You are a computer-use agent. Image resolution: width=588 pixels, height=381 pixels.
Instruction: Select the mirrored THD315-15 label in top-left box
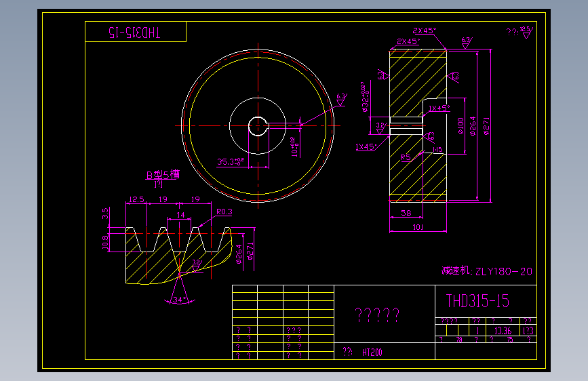[135, 33]
